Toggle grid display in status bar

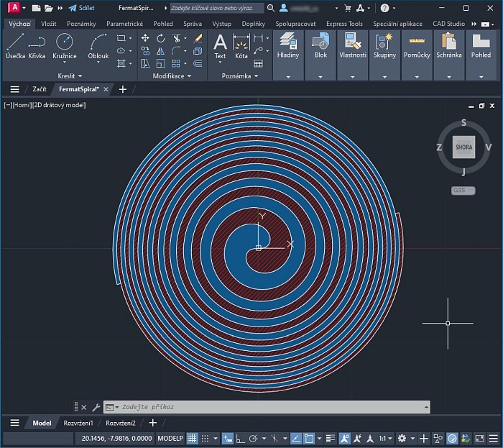(193, 438)
